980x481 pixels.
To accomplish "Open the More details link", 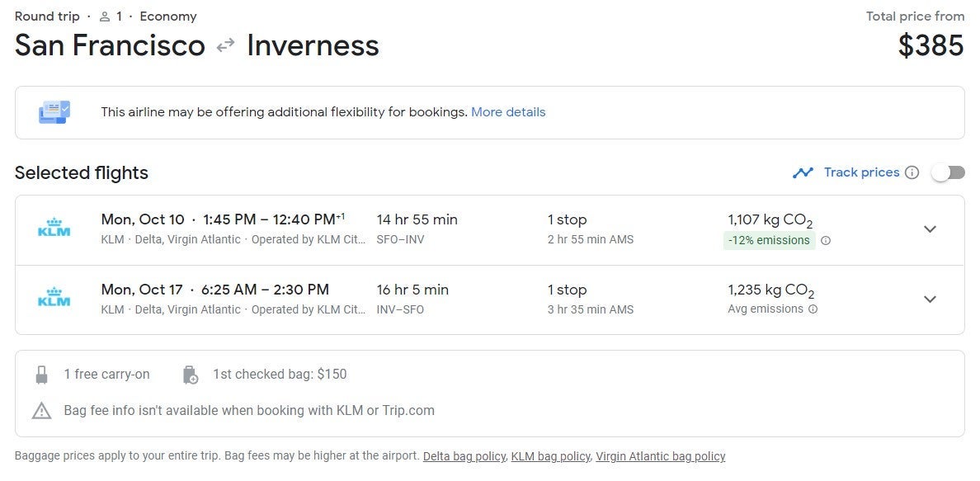I will point(508,112).
